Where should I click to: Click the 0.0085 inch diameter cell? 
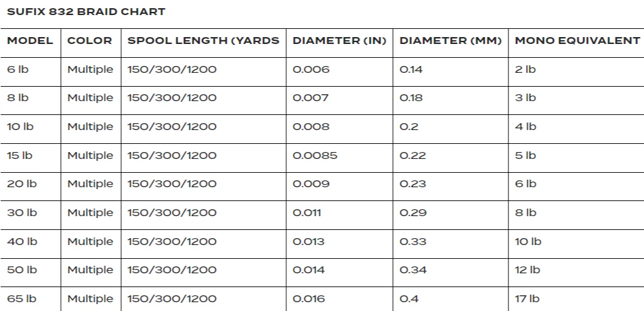coord(314,155)
